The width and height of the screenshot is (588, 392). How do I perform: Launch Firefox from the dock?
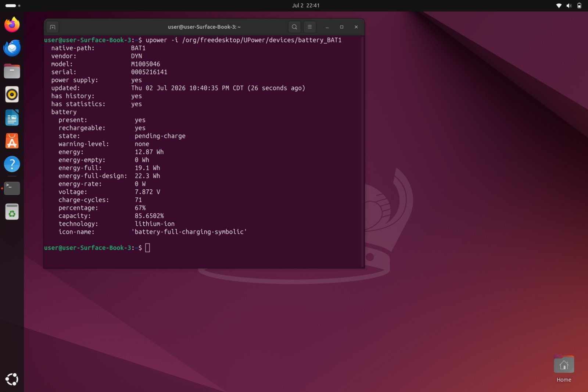pos(12,25)
